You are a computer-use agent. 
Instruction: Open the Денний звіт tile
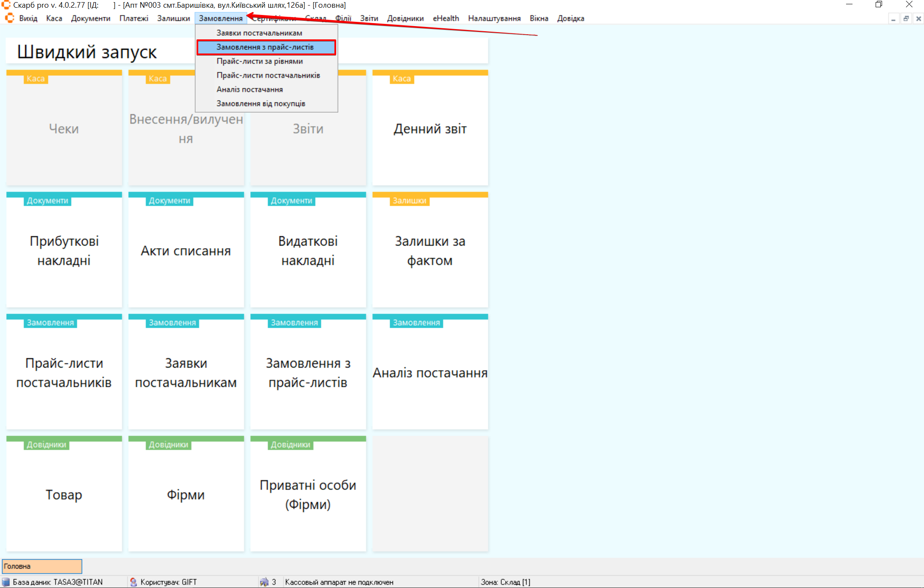[x=430, y=128]
